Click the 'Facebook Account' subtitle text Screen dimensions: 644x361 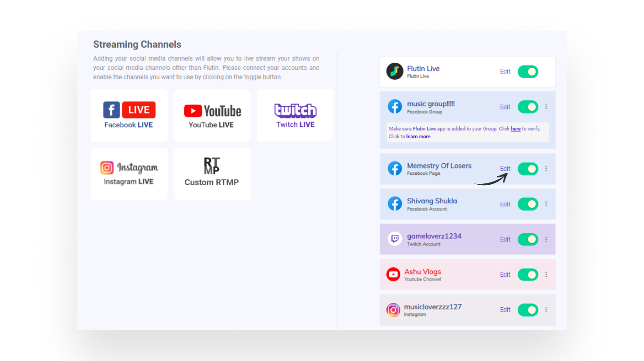tap(427, 209)
